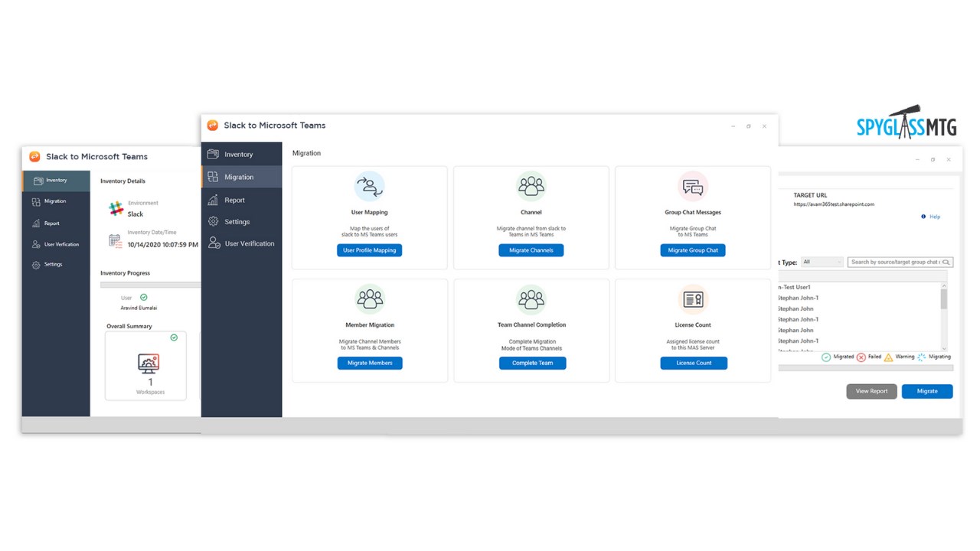Click the Migrate Members button
Screen dimensions: 980x551
(370, 363)
